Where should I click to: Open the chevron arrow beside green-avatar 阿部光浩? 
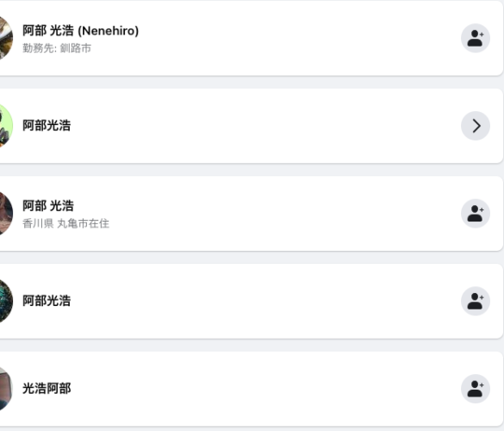(476, 126)
